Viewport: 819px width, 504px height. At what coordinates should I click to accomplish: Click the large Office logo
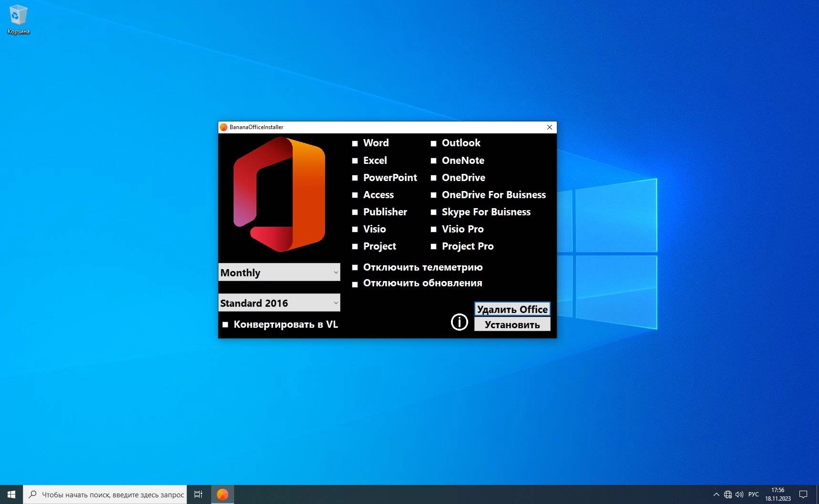click(x=279, y=194)
